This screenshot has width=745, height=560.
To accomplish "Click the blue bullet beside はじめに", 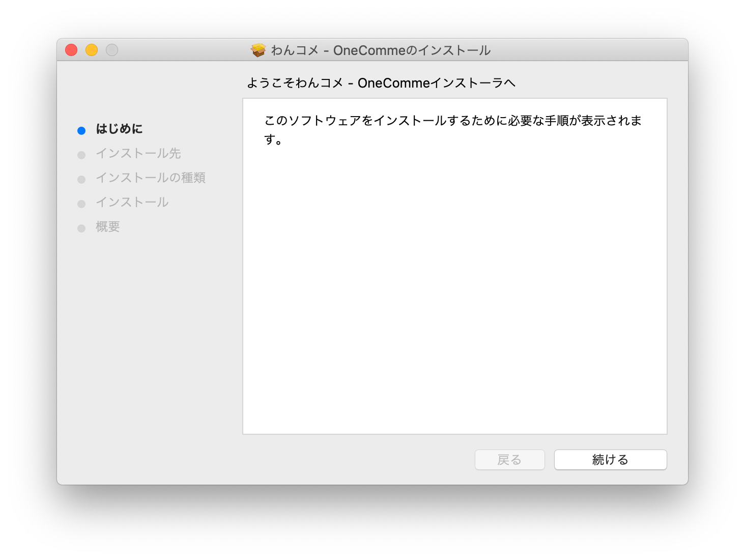I will click(81, 130).
